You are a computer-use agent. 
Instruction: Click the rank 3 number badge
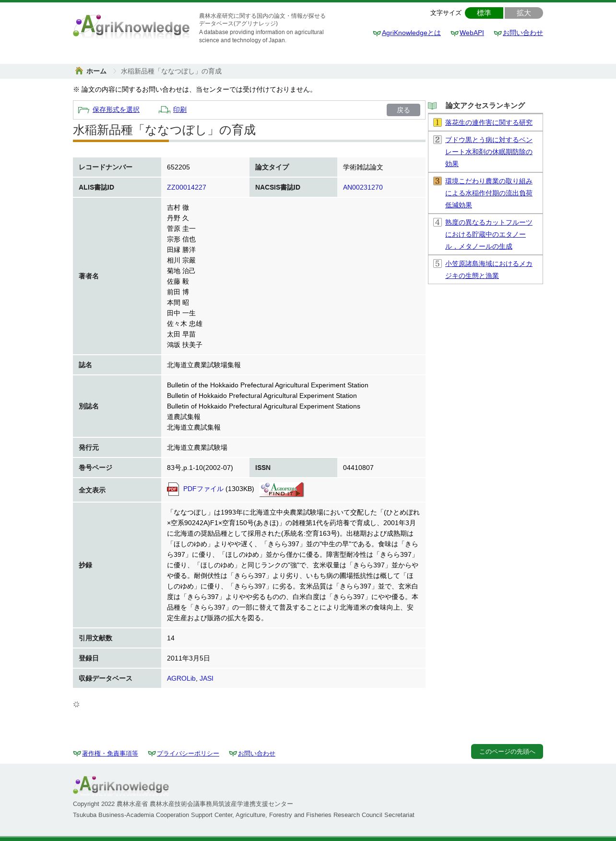(437, 181)
